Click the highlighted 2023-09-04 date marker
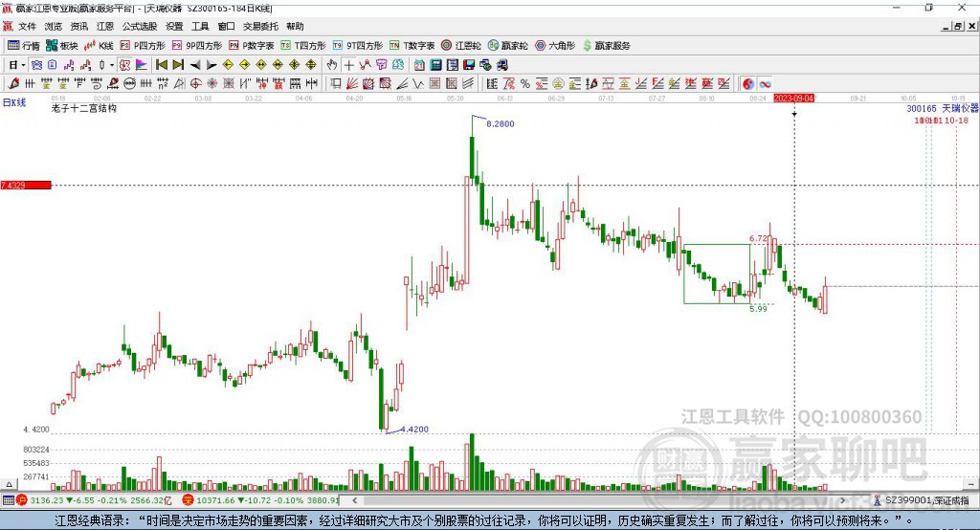 tap(793, 99)
